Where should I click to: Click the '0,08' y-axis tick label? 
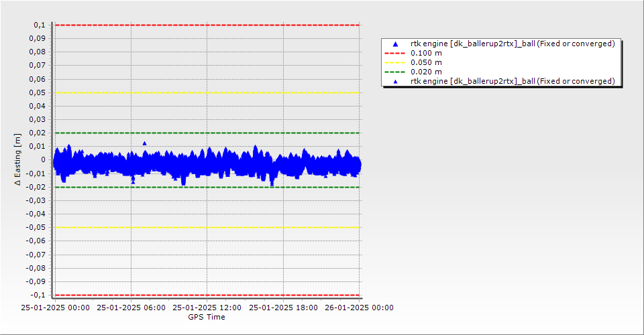click(x=38, y=52)
